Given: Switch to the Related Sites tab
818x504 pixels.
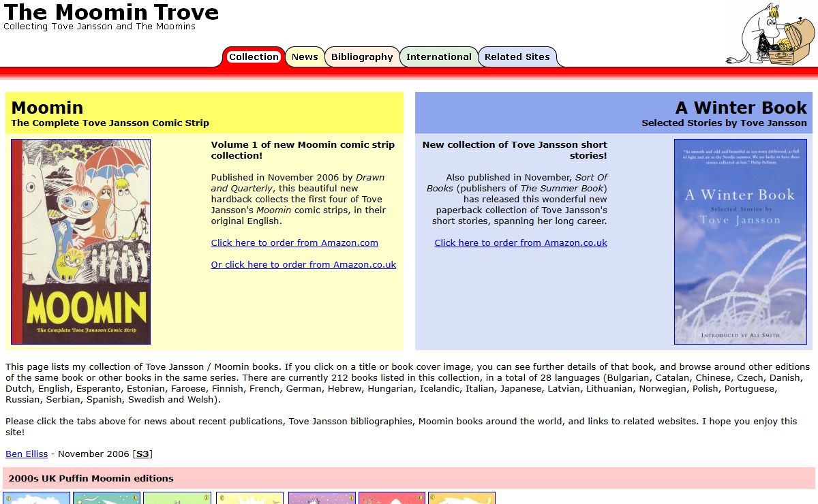Looking at the screenshot, I should click(517, 57).
